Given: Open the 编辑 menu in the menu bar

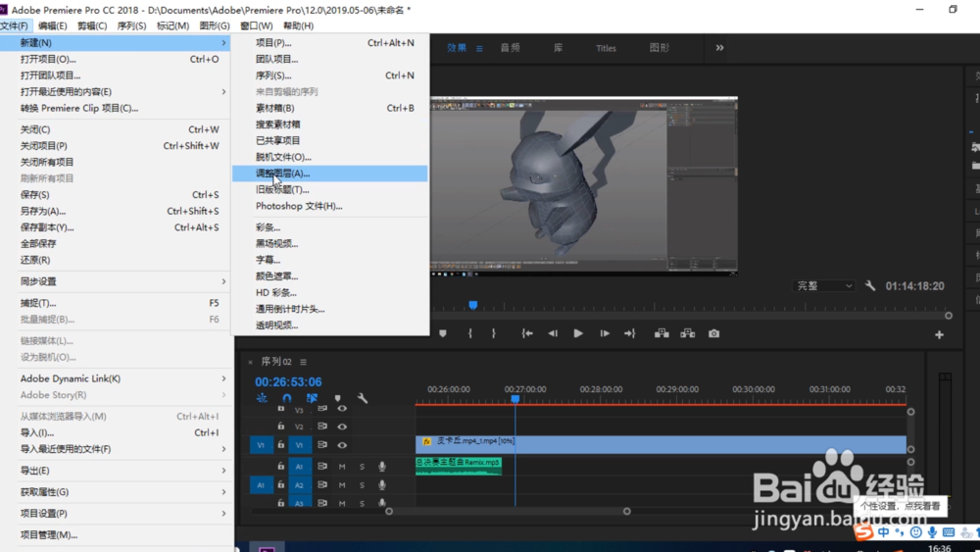Looking at the screenshot, I should coord(53,25).
